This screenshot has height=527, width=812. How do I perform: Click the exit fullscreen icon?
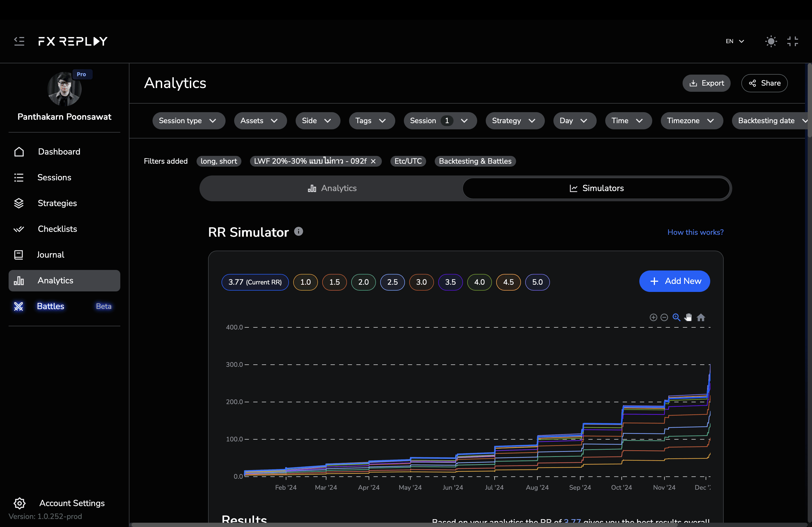(x=792, y=41)
